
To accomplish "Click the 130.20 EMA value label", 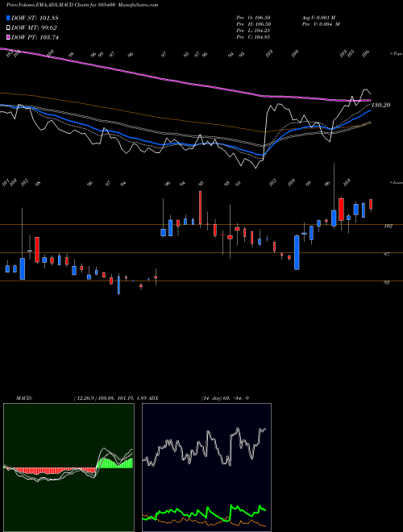I will [381, 105].
